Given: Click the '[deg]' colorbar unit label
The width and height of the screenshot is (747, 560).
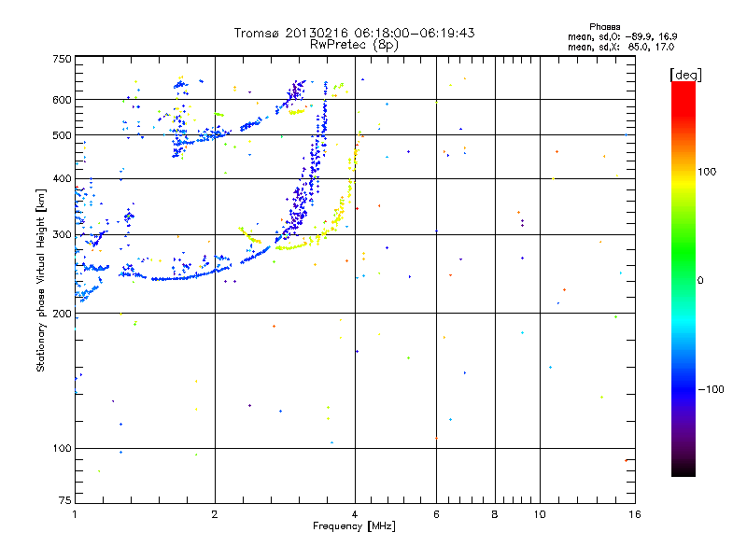Looking at the screenshot, I should point(685,75).
